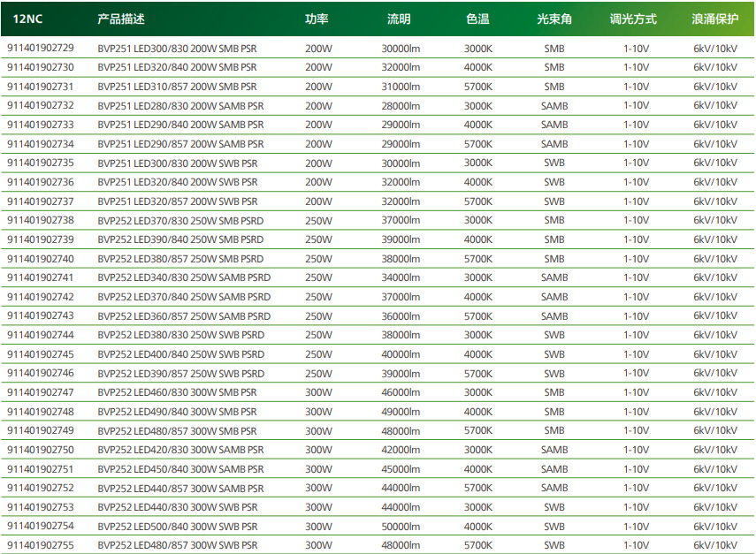Viewport: 756px width, 554px height.
Task: Click description BVP252 LED420/830 300W SAMB PSR
Action: point(180,450)
